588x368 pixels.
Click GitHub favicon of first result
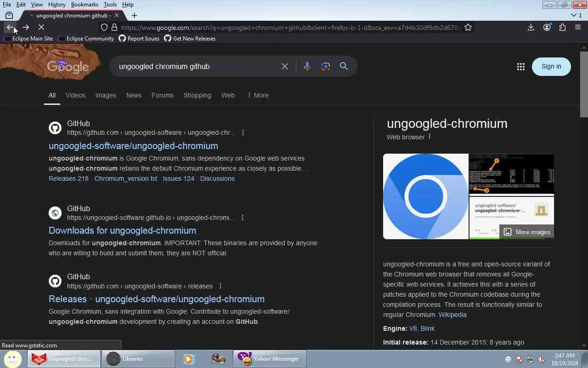pos(55,128)
